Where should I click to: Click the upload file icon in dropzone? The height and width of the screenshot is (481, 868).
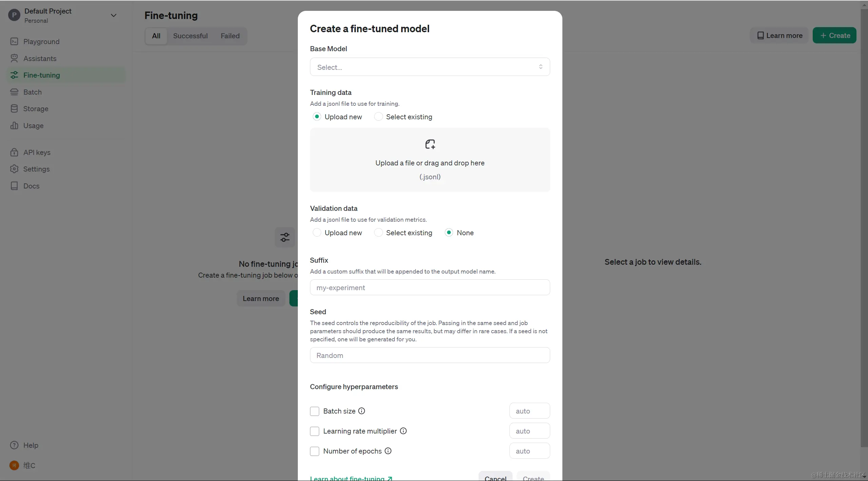point(430,144)
